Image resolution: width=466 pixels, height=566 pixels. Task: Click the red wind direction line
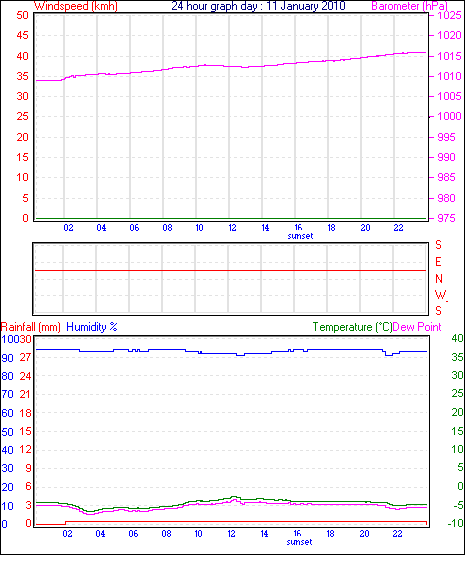pos(230,270)
